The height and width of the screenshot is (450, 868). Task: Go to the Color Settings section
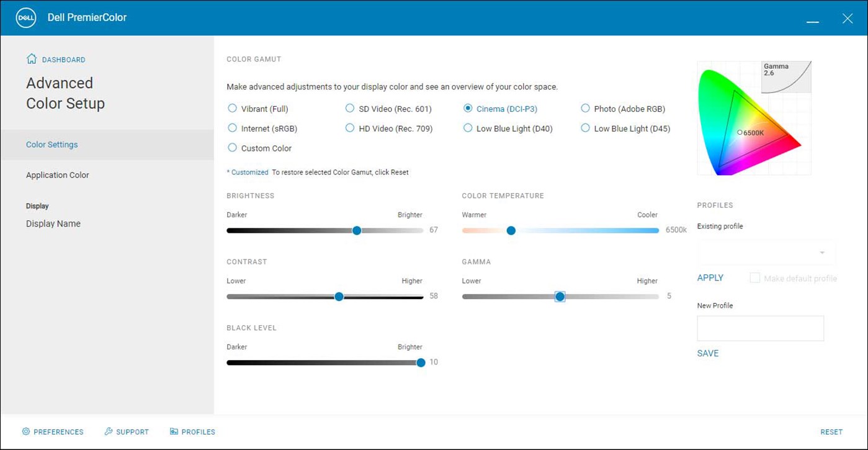[x=51, y=144]
